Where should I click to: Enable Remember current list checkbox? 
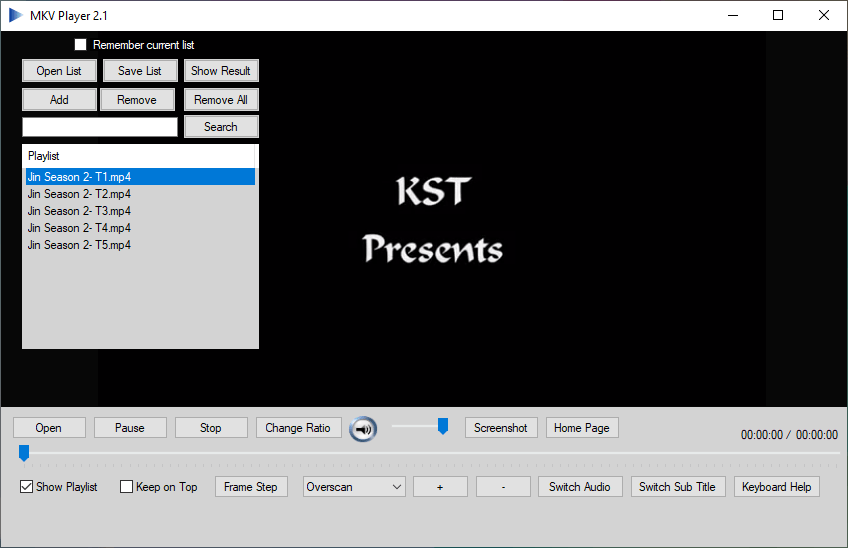tap(81, 45)
